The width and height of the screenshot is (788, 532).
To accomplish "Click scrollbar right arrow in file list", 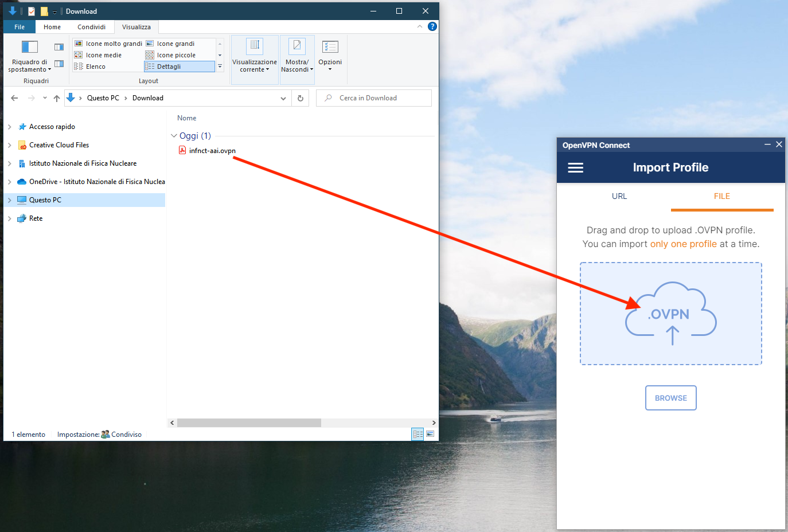I will tap(434, 423).
